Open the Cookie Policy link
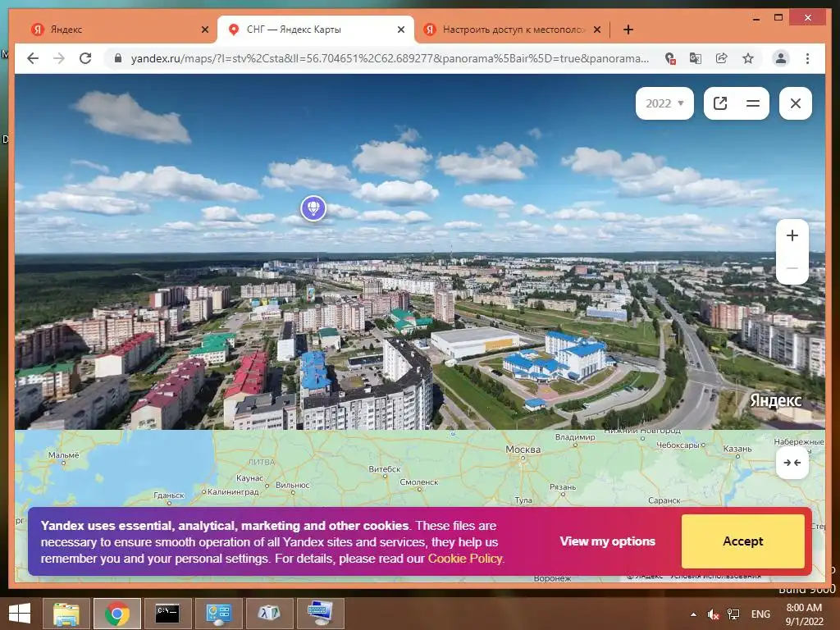The image size is (840, 630). click(x=465, y=558)
